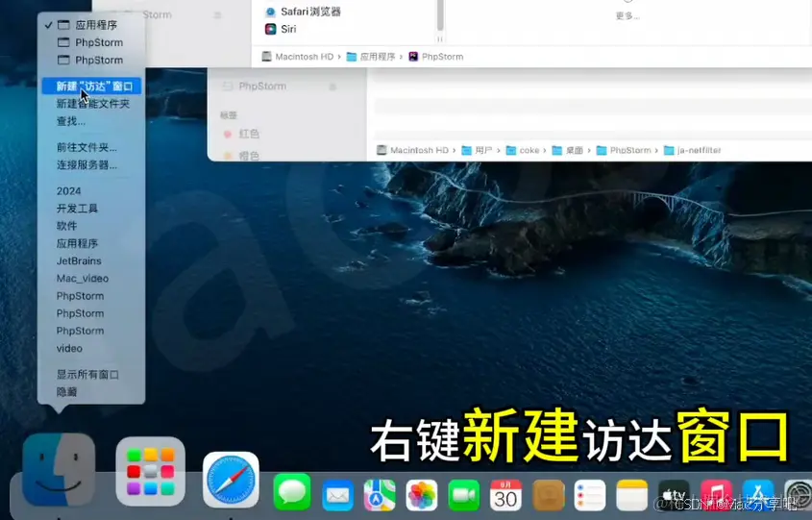Select the 红色 red tag in sidebar
Screen dimensions: 812x520
tap(241, 134)
